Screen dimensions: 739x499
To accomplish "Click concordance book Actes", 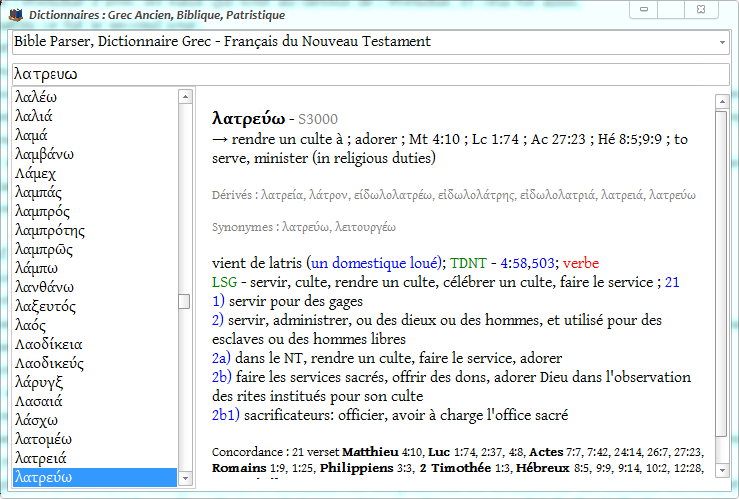I will pos(546,452).
